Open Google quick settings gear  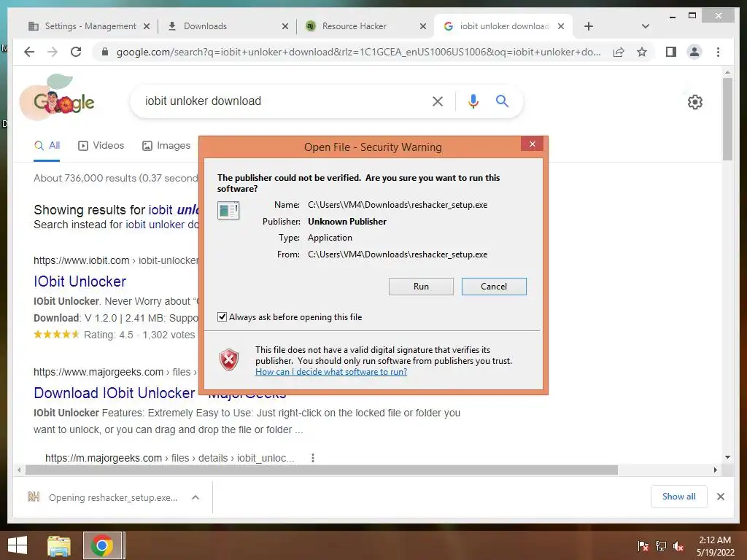694,101
